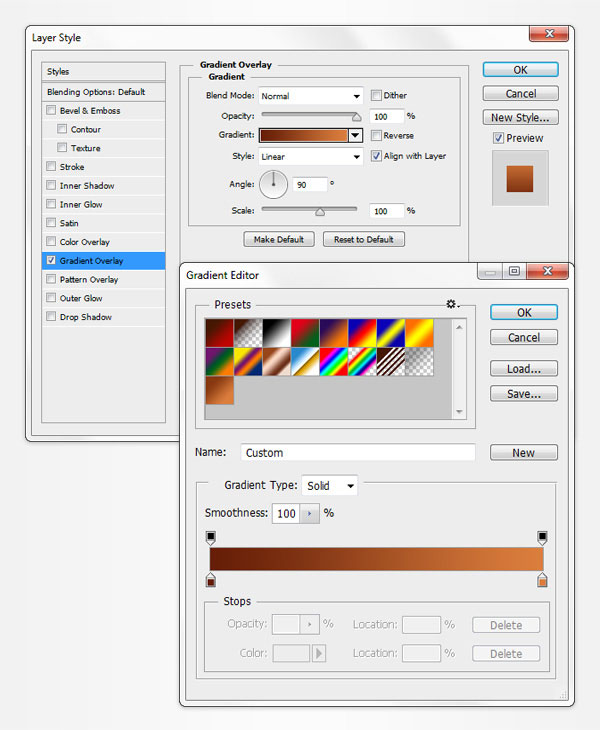This screenshot has height=730, width=600.
Task: Click OK in the Layer Style dialog
Action: pyautogui.click(x=520, y=70)
